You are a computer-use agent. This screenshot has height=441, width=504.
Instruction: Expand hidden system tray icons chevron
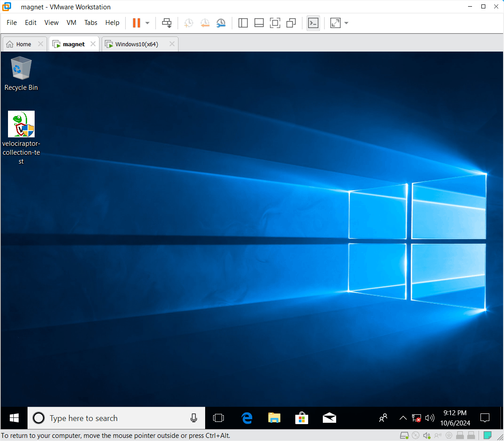[x=403, y=418]
